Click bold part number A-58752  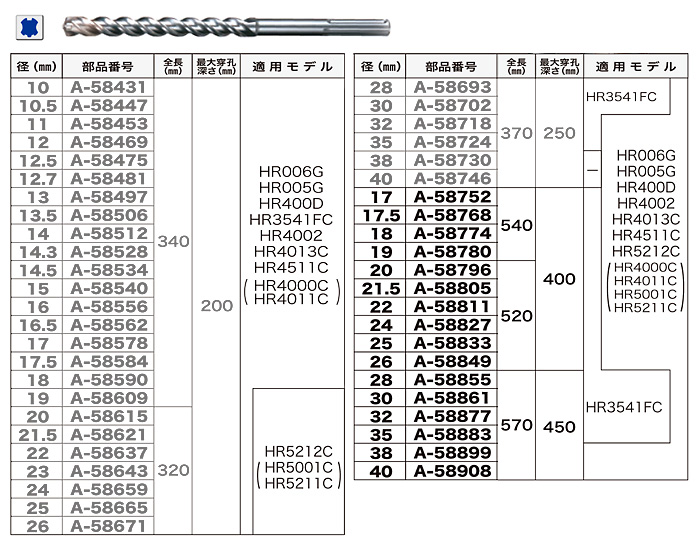pos(453,197)
